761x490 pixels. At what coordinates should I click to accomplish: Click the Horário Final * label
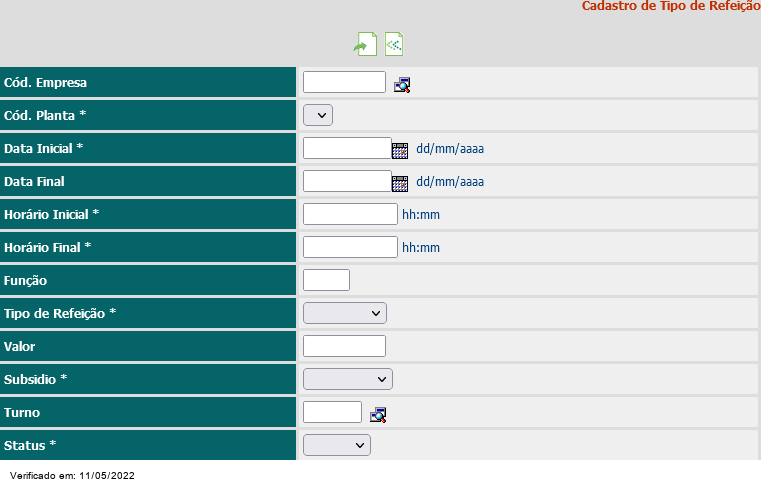tap(48, 247)
